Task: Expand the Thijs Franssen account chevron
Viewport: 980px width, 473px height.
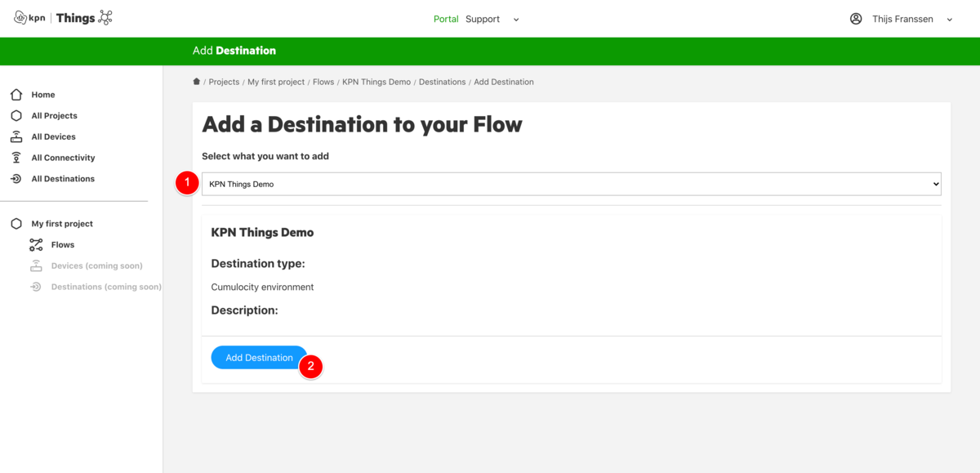Action: (950, 20)
